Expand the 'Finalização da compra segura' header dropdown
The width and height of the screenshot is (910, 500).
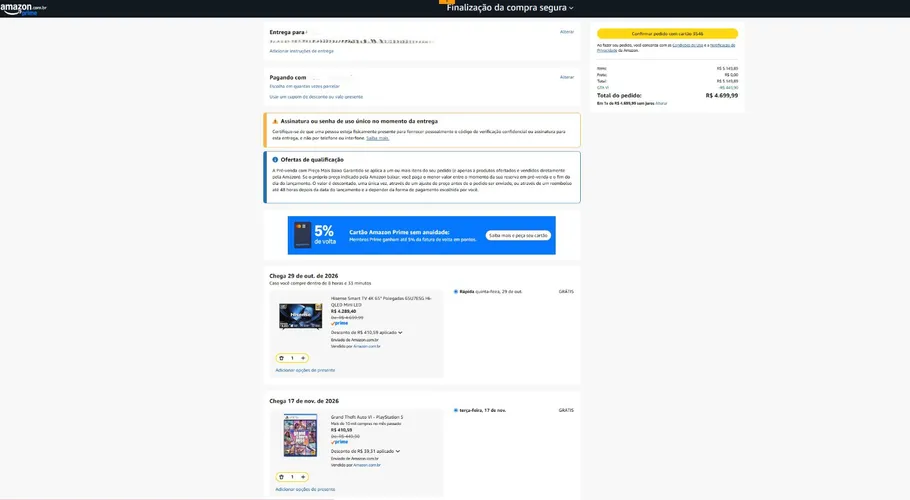click(x=510, y=8)
